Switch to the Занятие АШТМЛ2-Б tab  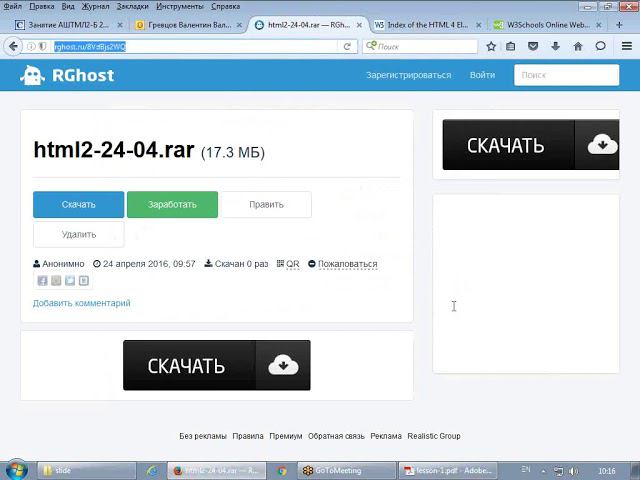coord(68,25)
